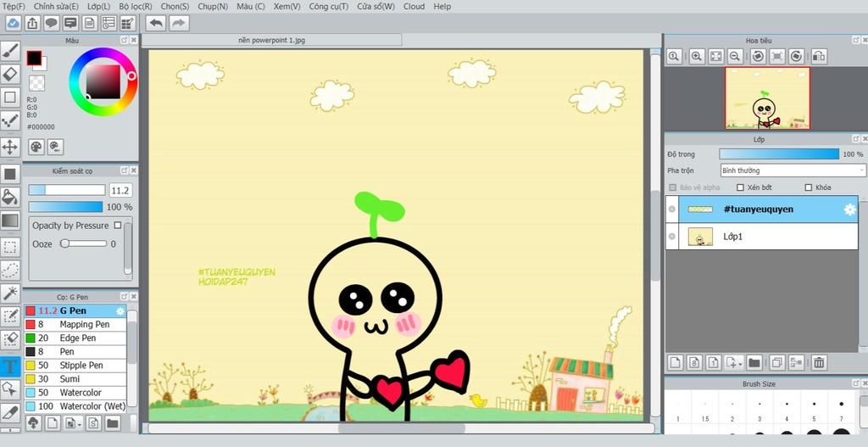Viewport: 868px width, 447px height.
Task: Click the speech bubble icon in the toolbar
Action: point(52,23)
